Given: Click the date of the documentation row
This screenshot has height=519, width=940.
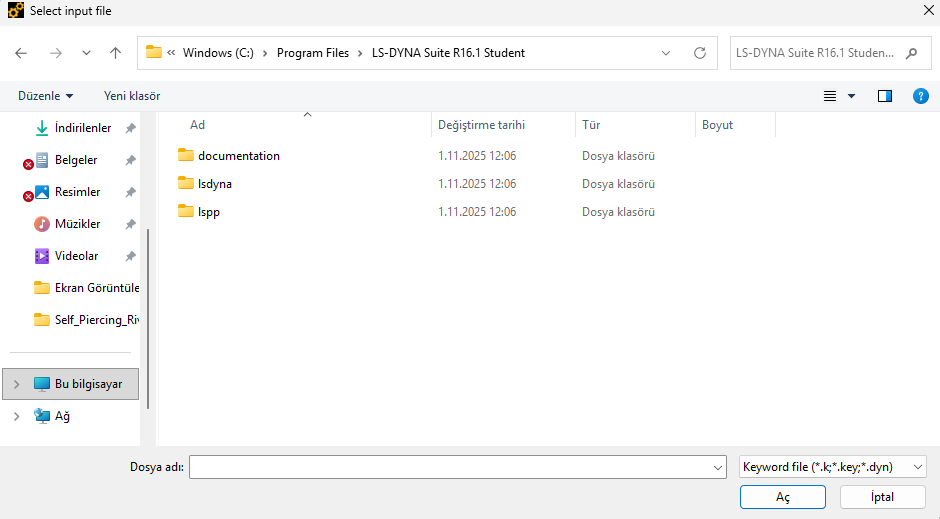Looking at the screenshot, I should (477, 156).
